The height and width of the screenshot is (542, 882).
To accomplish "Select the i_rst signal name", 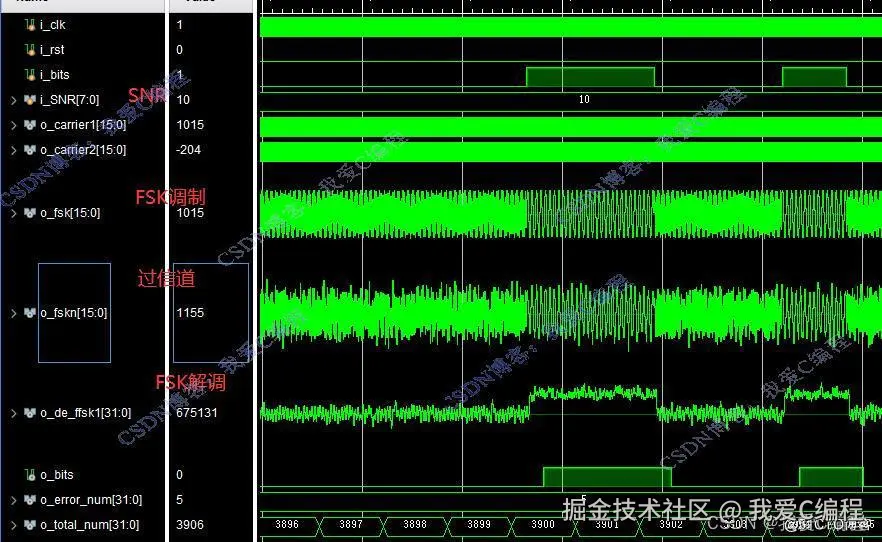I will (52, 49).
